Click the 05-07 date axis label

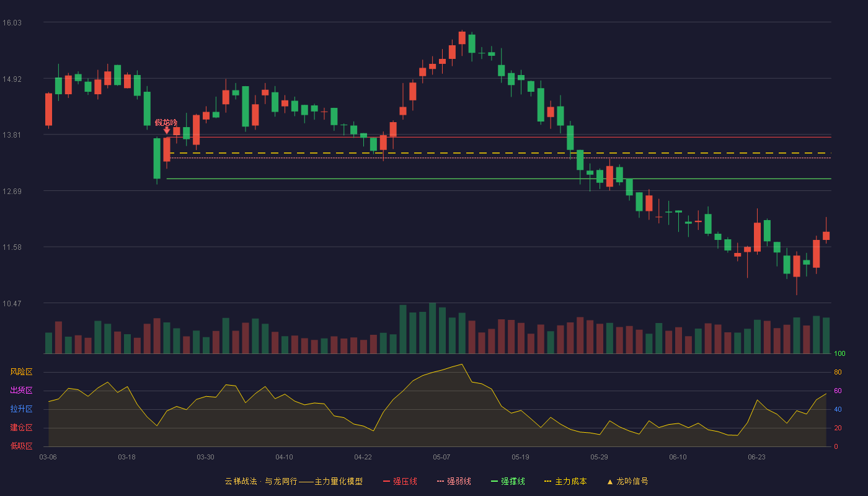tap(441, 457)
